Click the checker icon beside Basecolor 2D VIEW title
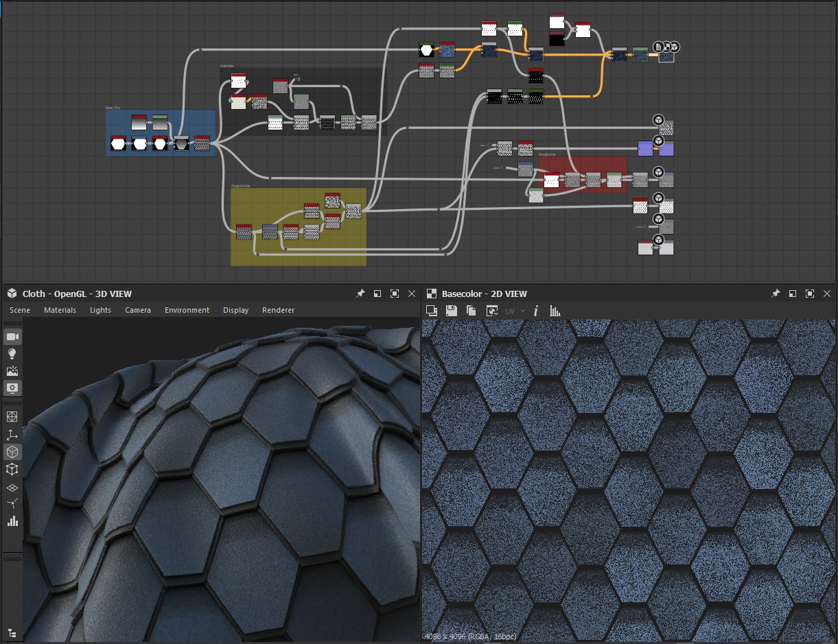The image size is (838, 644). coord(432,294)
